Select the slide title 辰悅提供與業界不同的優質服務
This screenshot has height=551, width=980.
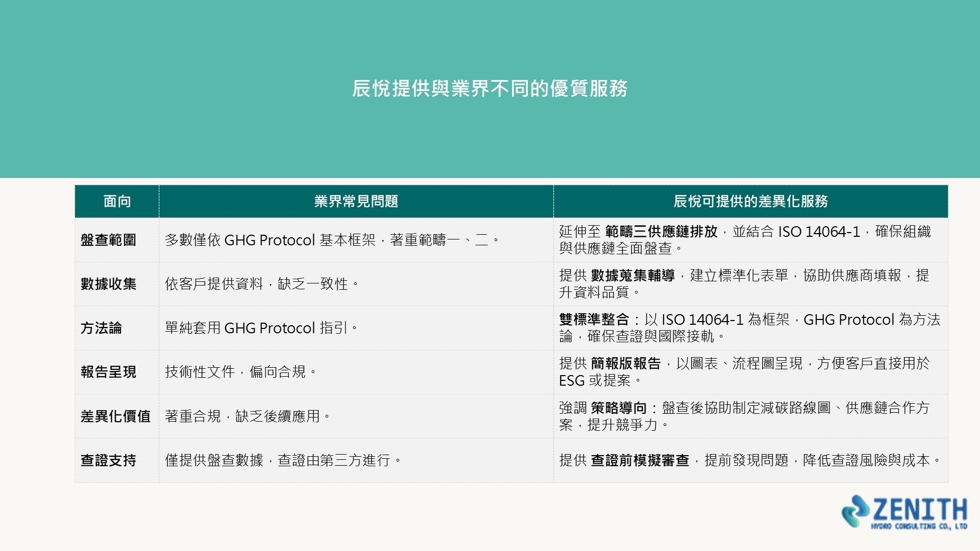pyautogui.click(x=490, y=88)
